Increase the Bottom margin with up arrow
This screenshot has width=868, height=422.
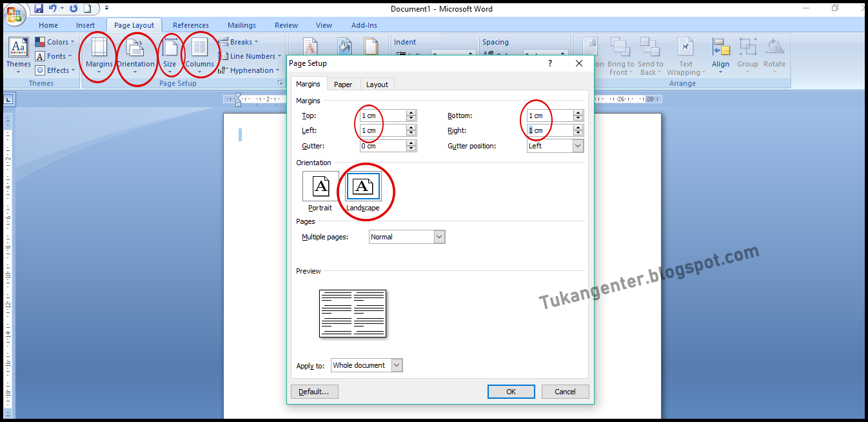pos(578,113)
